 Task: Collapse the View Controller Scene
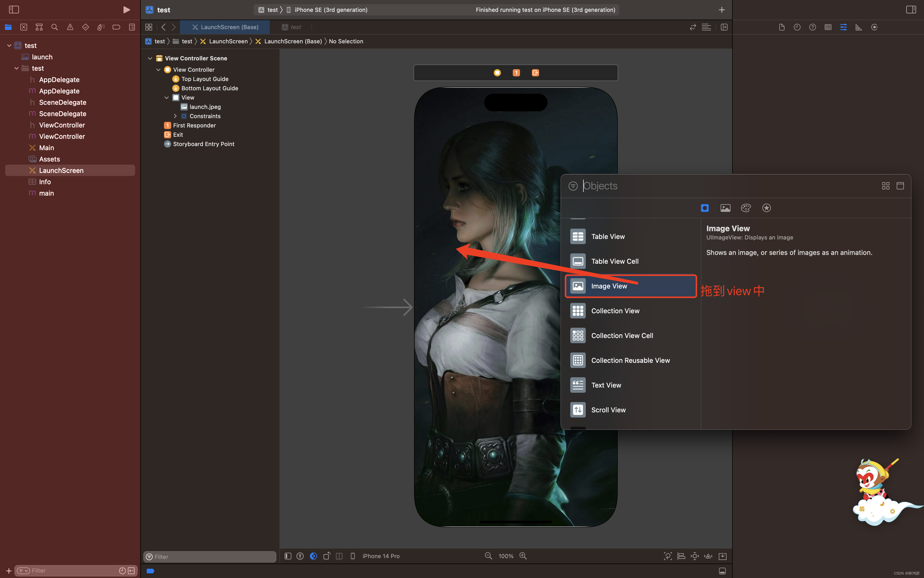pos(150,59)
